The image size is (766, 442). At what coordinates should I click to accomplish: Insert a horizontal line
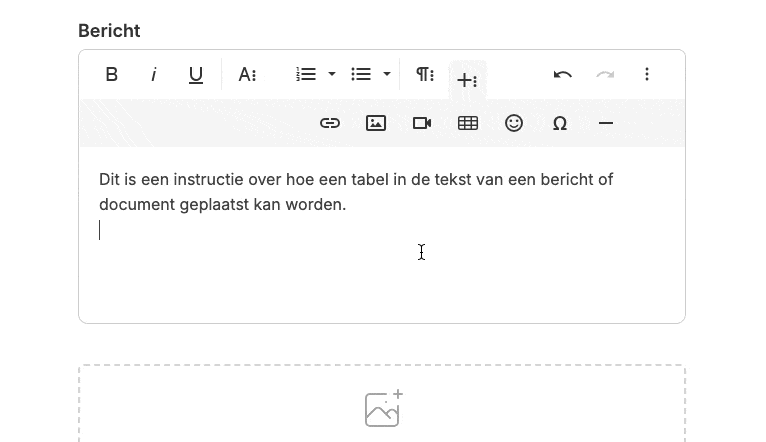tap(606, 123)
